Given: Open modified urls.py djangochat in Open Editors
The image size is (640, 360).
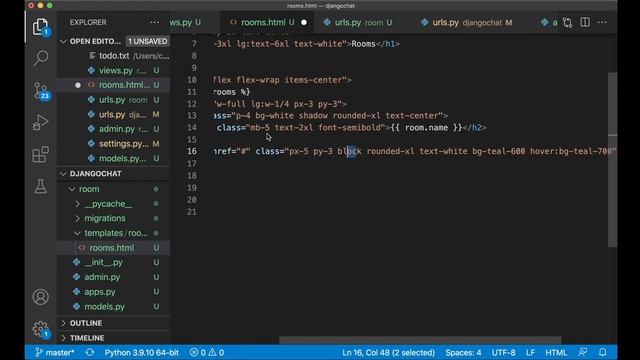Looking at the screenshot, I should click(113, 115).
